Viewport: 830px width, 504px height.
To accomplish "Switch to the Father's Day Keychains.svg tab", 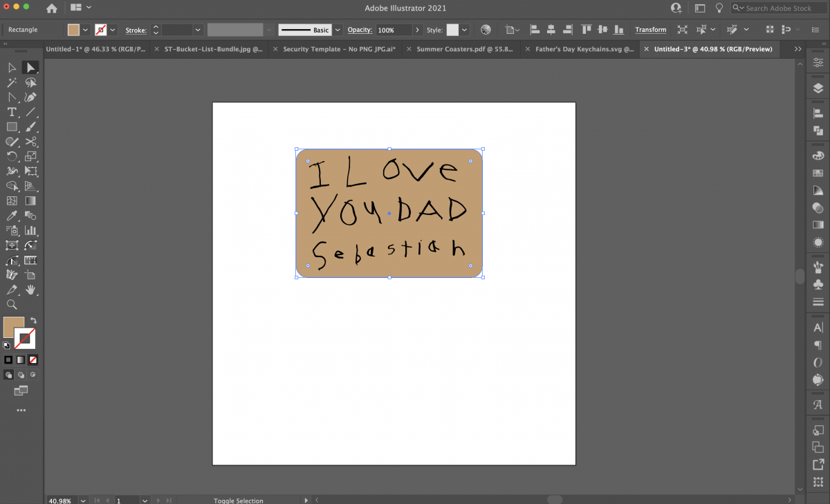I will point(584,49).
